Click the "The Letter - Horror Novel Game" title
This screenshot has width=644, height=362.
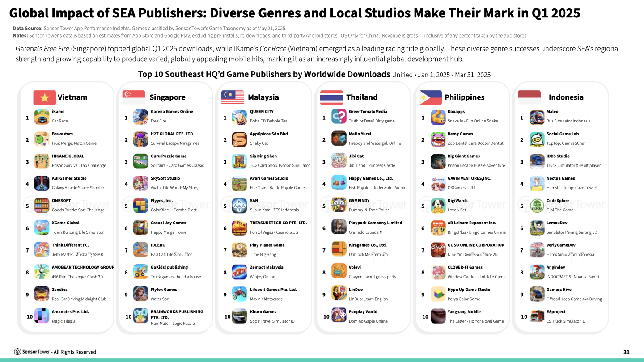tap(476, 321)
